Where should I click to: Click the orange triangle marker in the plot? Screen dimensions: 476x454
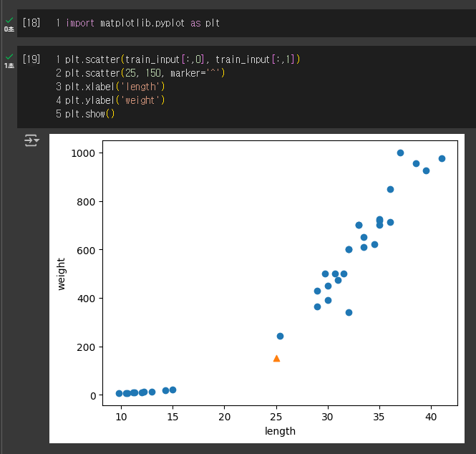pos(276,359)
